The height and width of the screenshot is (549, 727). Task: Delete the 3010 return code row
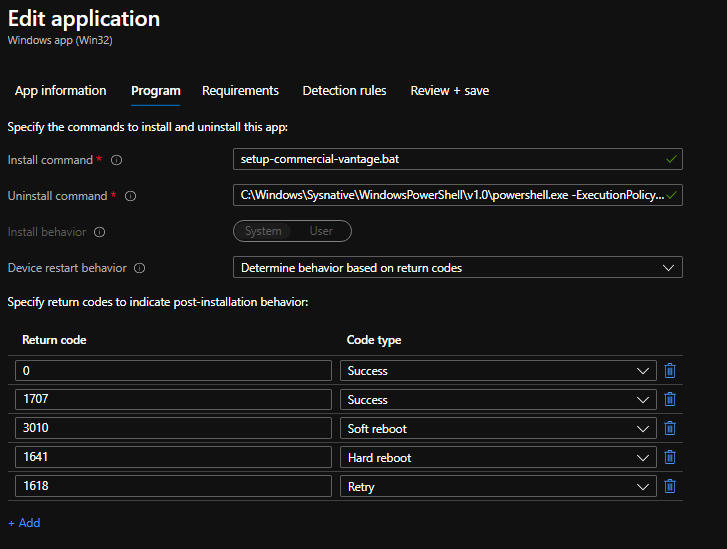[x=670, y=429]
